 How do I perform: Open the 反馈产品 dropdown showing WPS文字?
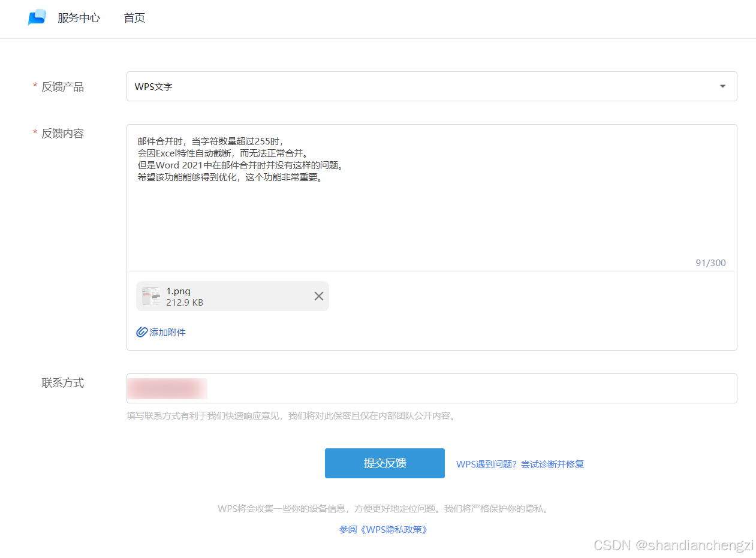[x=432, y=86]
